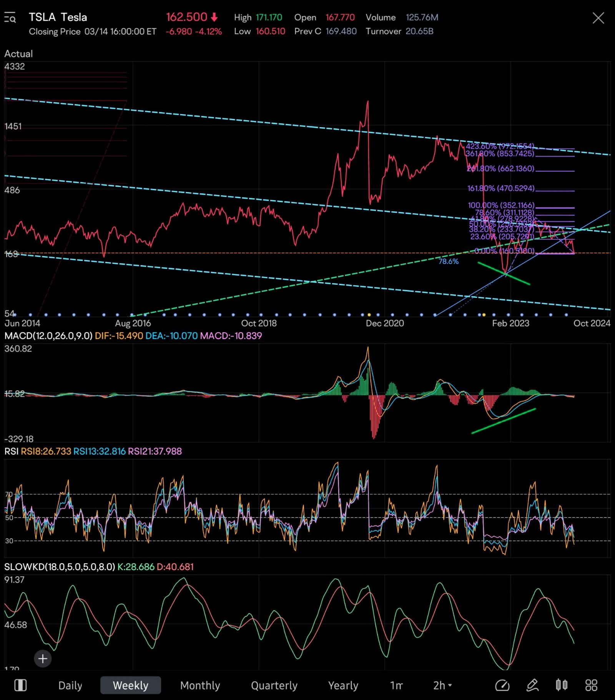
Task: Click the D:40.681 value
Action: 175,567
